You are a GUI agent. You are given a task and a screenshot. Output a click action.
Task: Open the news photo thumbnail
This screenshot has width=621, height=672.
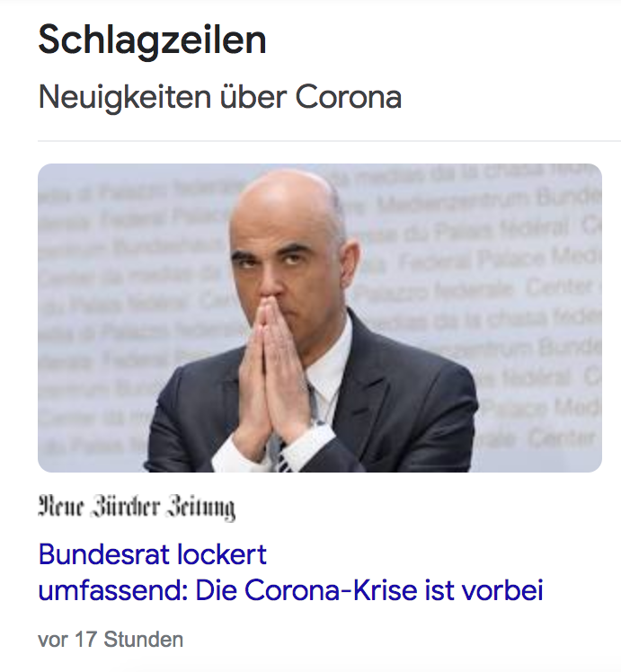pyautogui.click(x=320, y=317)
